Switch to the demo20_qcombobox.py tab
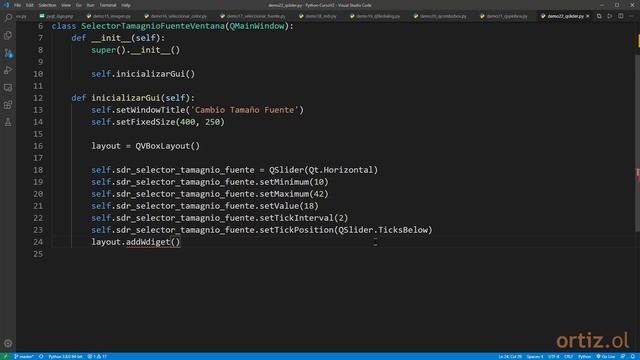The height and width of the screenshot is (360, 640). pos(440,16)
